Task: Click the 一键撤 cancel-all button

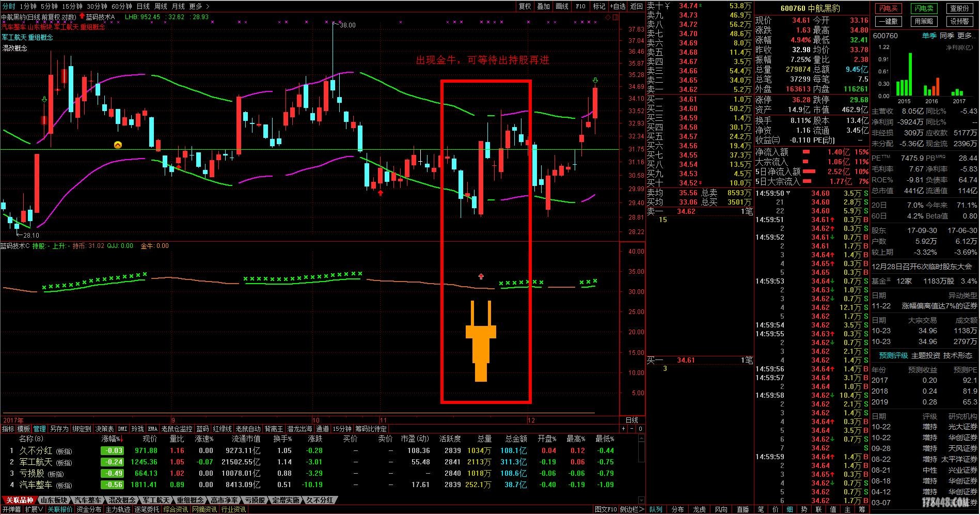Action: 888,21
